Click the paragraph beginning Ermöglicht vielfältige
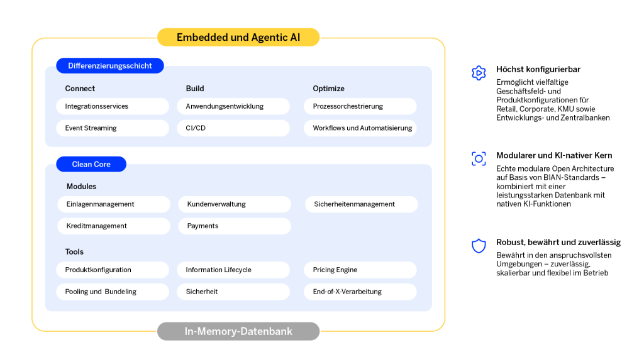Viewport: 644px width, 362px height. 553,100
